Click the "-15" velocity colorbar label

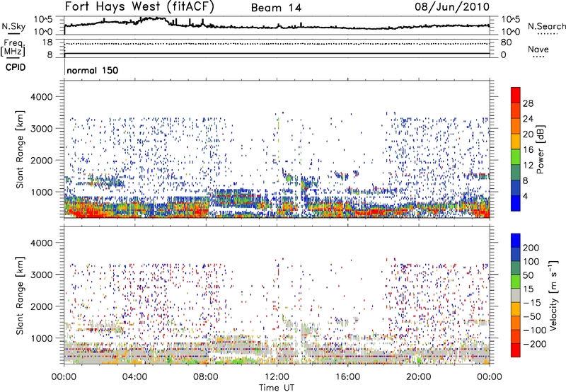pos(532,303)
